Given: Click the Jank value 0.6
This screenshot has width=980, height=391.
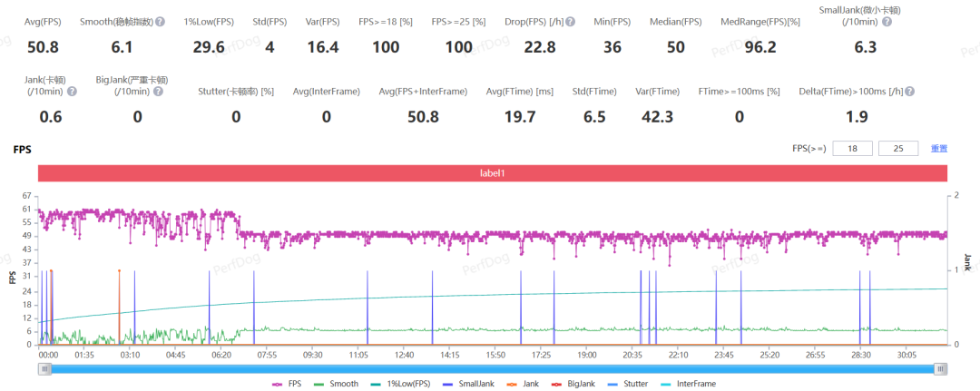Looking at the screenshot, I should [x=50, y=117].
